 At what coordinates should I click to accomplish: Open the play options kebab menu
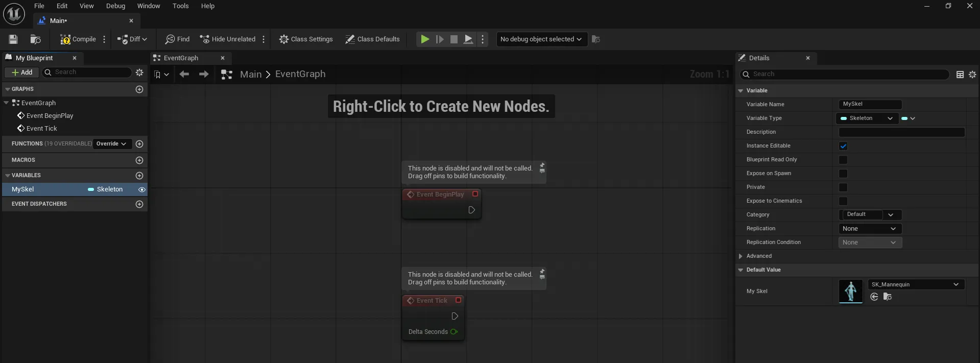pyautogui.click(x=483, y=39)
